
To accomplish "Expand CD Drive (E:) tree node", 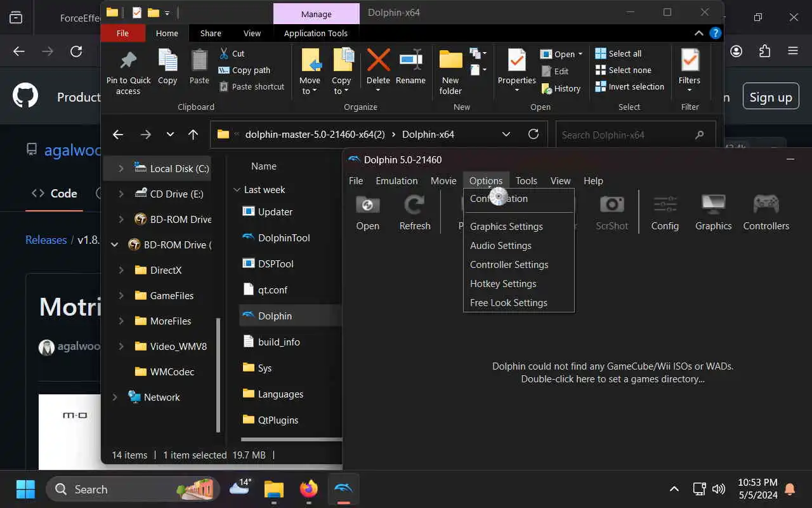I will 121,194.
